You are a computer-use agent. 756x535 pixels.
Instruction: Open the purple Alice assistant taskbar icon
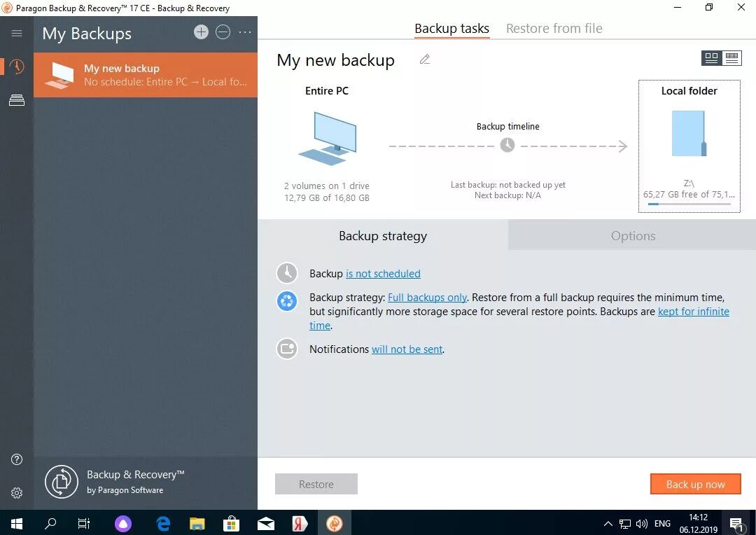tap(123, 523)
